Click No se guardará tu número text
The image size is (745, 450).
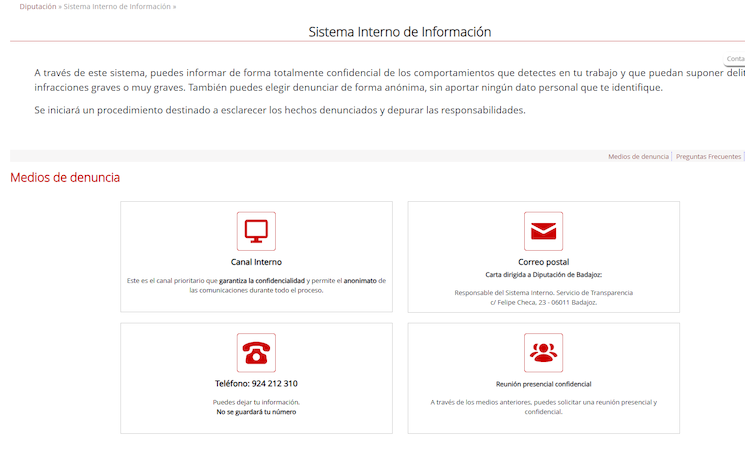pos(256,411)
